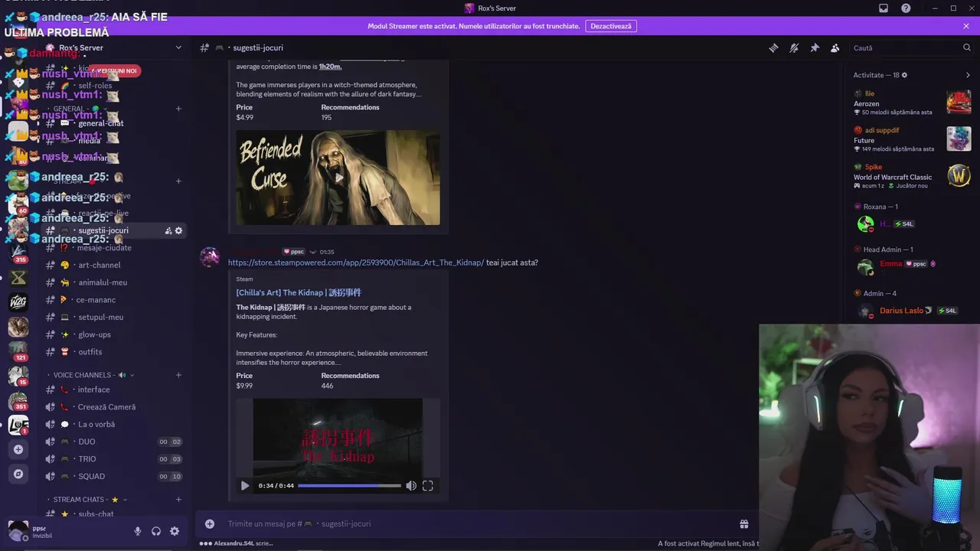Select the sugestii-jocuri channel

103,230
